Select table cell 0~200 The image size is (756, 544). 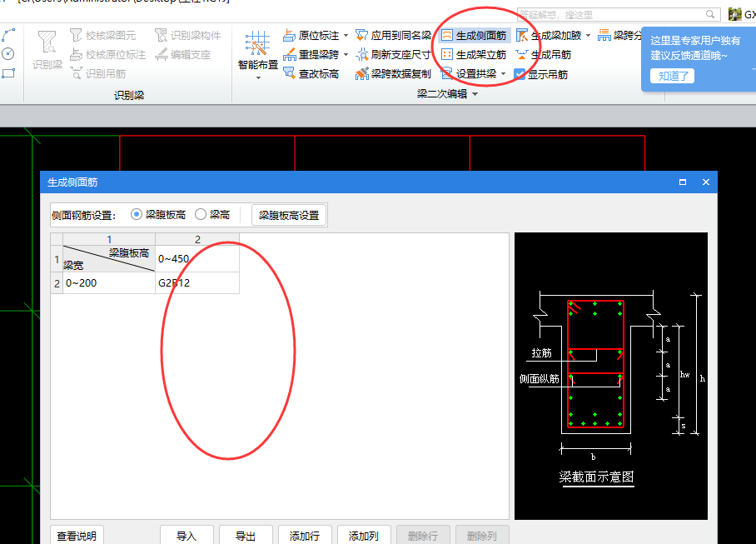(x=109, y=282)
